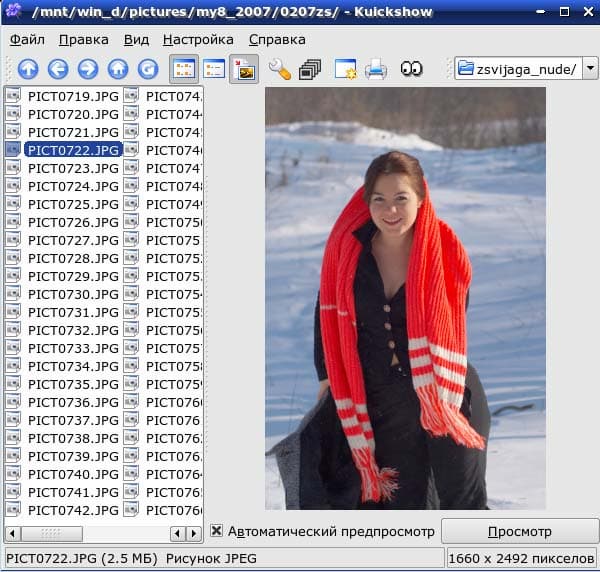Select file PICT0732.JPG
The height and width of the screenshot is (572, 600).
coord(73,330)
